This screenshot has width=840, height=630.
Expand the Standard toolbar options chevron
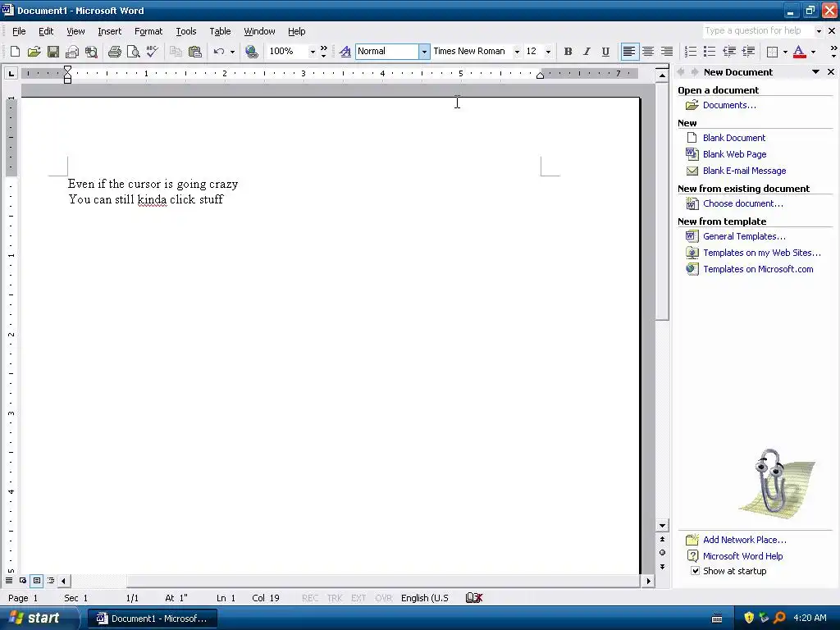(x=323, y=52)
